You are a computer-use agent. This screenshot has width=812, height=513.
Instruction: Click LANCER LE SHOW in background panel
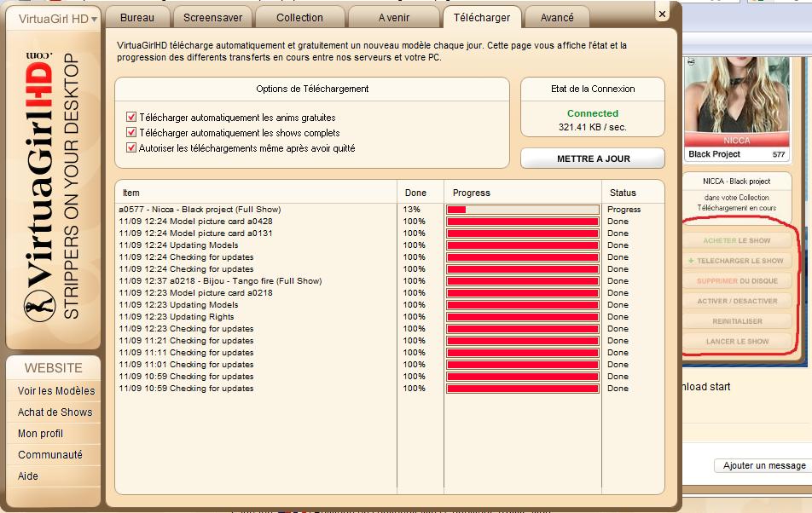click(x=737, y=342)
